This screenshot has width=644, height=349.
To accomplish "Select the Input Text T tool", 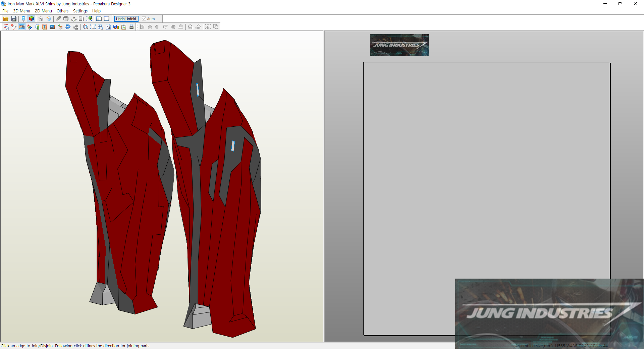I will pyautogui.click(x=45, y=27).
